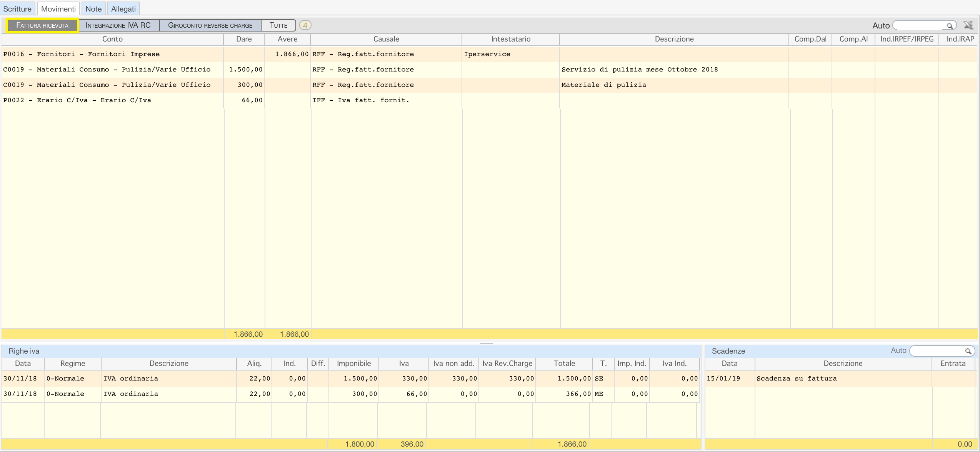The image size is (980, 452).
Task: Select the P0016 Fornitori Imprese row
Action: click(489, 54)
